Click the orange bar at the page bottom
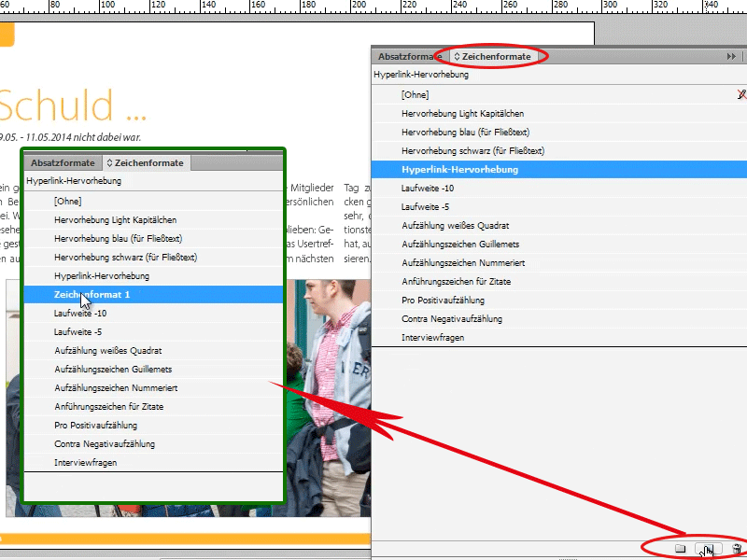Viewport: 747px width, 560px height. [x=185, y=539]
